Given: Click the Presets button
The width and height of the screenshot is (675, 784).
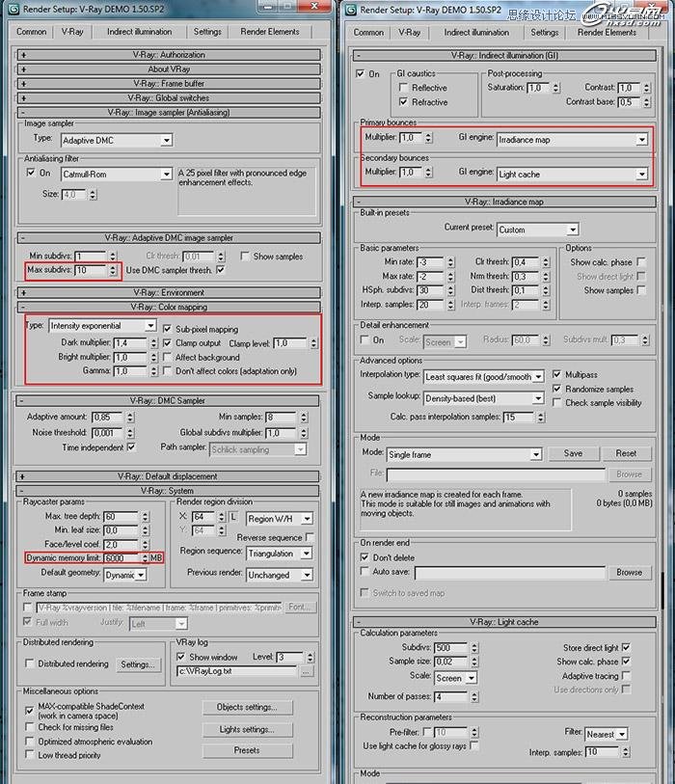Looking at the screenshot, I should (x=247, y=750).
